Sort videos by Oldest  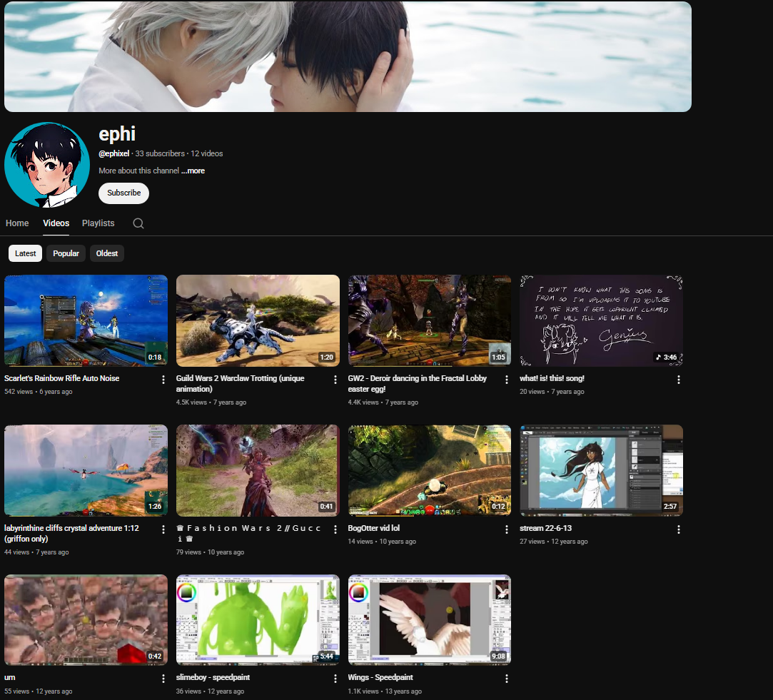[x=107, y=253]
